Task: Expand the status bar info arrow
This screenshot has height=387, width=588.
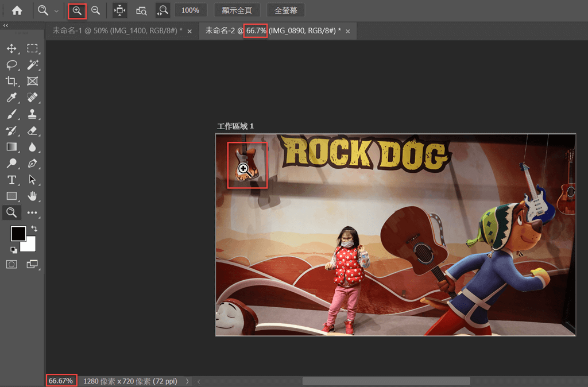Action: coord(187,381)
